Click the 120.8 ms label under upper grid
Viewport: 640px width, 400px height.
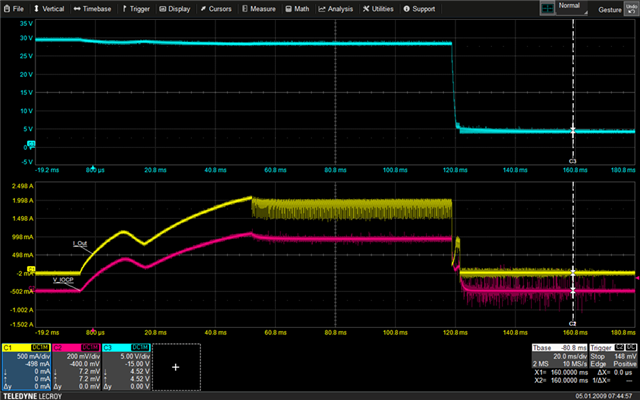(x=455, y=170)
